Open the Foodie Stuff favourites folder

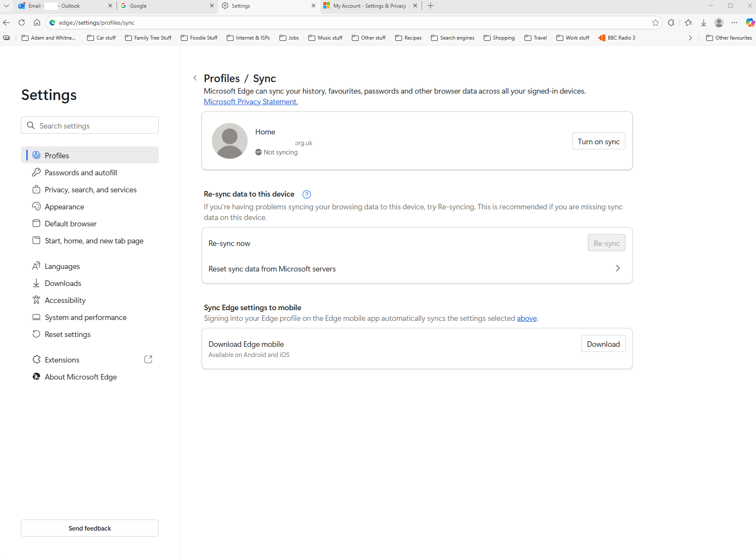pyautogui.click(x=199, y=38)
